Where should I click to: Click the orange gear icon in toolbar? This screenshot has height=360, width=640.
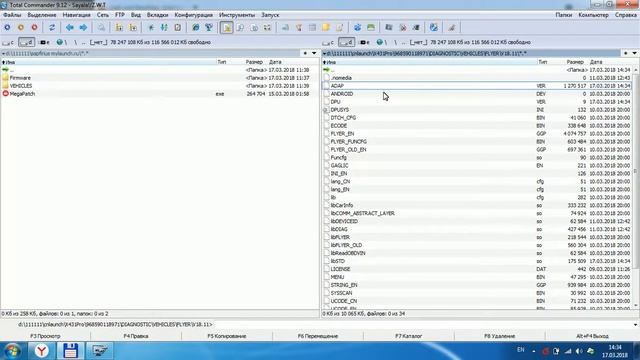[21, 27]
